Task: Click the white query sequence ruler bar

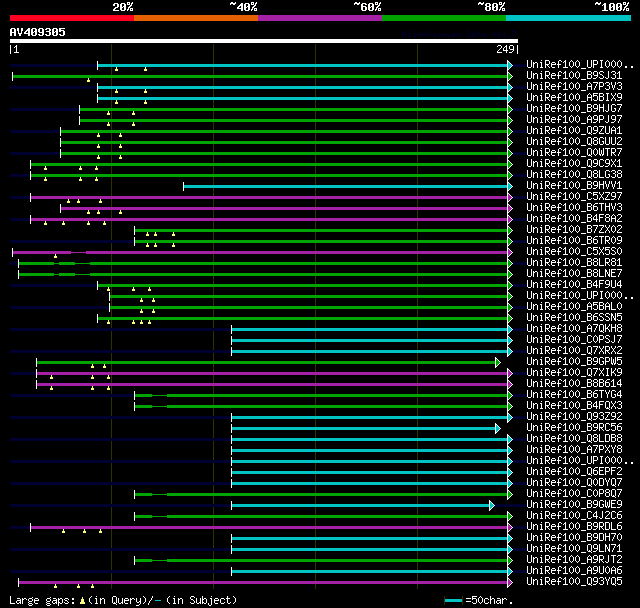Action: pos(260,41)
